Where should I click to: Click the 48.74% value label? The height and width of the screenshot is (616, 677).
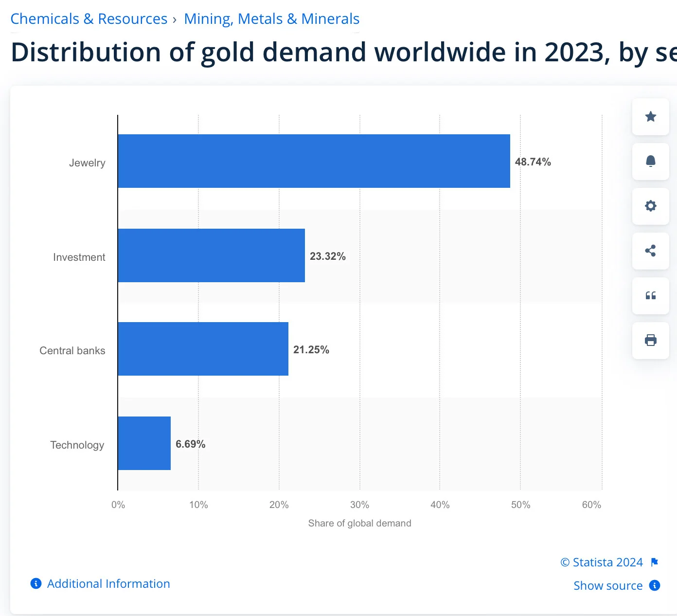pyautogui.click(x=533, y=162)
